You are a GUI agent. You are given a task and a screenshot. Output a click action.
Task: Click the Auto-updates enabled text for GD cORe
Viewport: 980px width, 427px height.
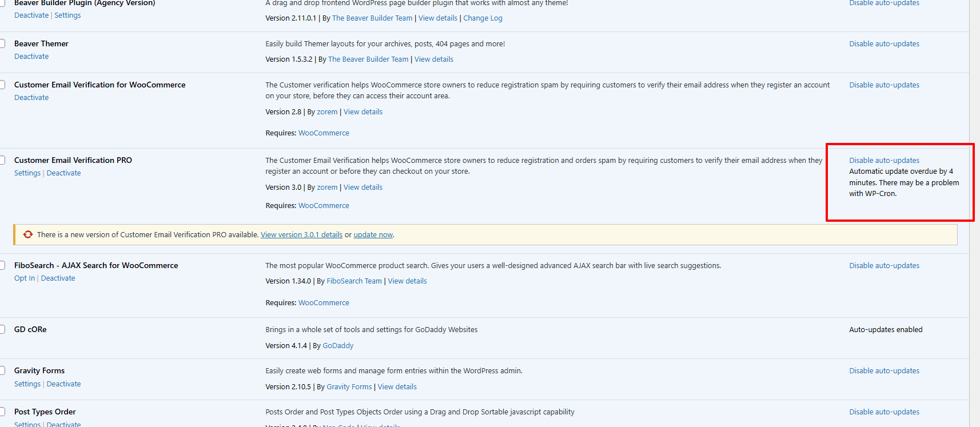[886, 330]
